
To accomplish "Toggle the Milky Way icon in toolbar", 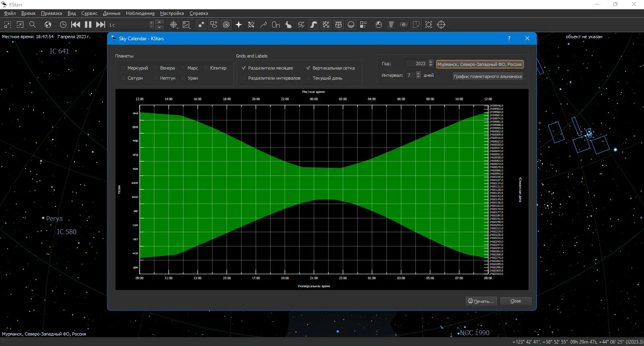I will 314,25.
